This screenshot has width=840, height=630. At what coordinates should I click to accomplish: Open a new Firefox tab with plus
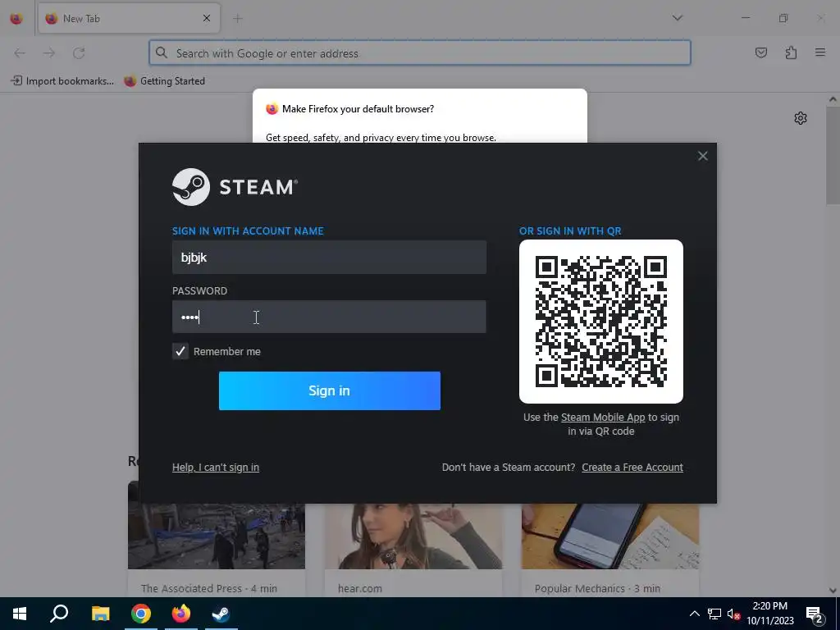(x=237, y=18)
